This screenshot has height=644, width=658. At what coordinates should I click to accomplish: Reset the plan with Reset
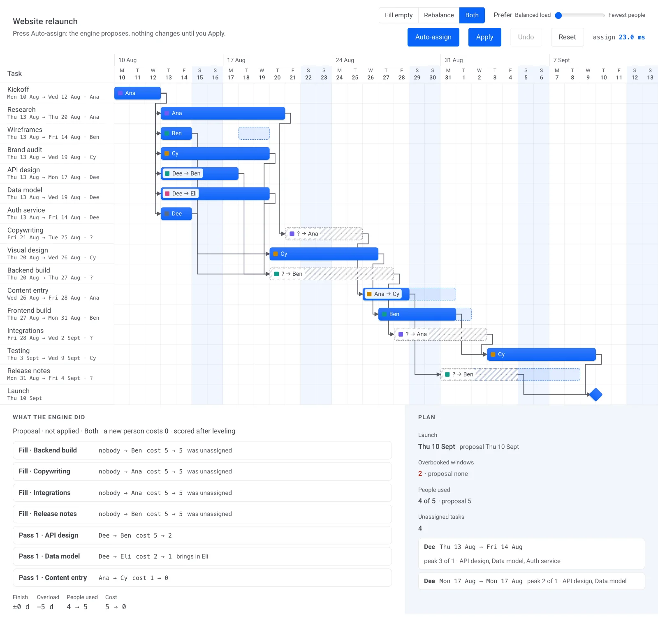click(567, 37)
